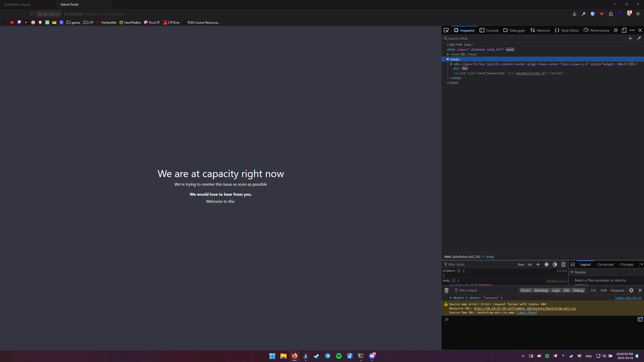This screenshot has height=362, width=644.
Task: Expand the head element node
Action: tap(448, 55)
